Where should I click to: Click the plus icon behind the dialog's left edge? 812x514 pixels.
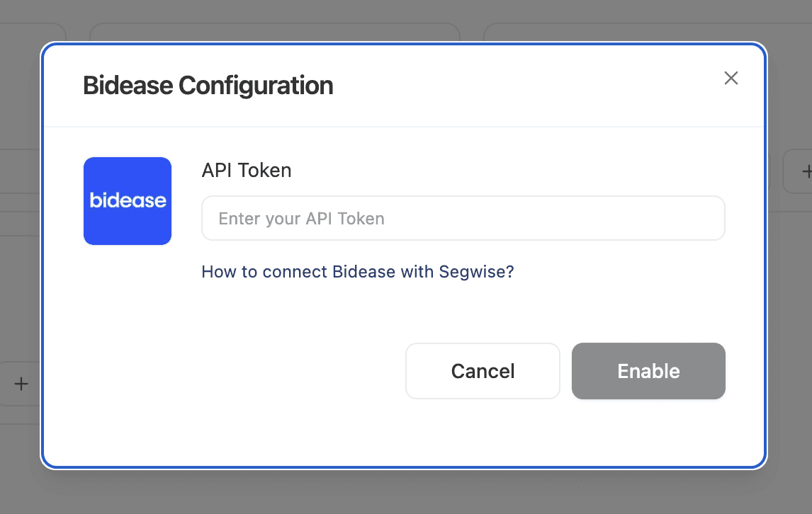(21, 384)
